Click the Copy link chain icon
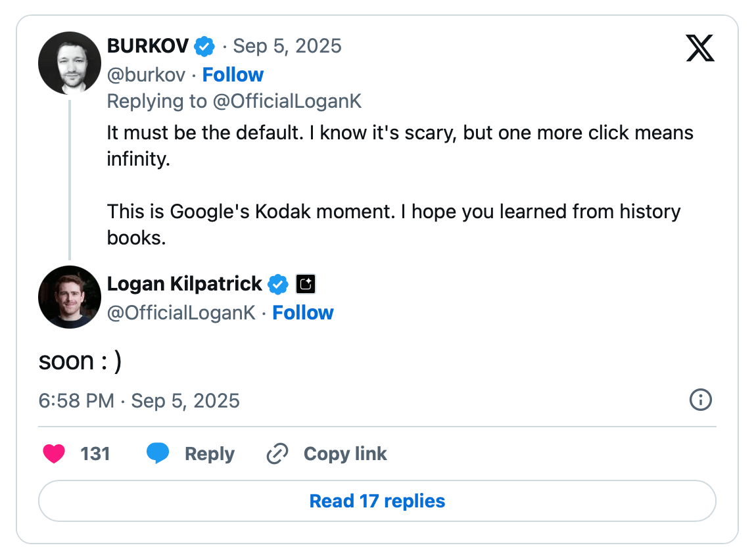 pyautogui.click(x=277, y=454)
